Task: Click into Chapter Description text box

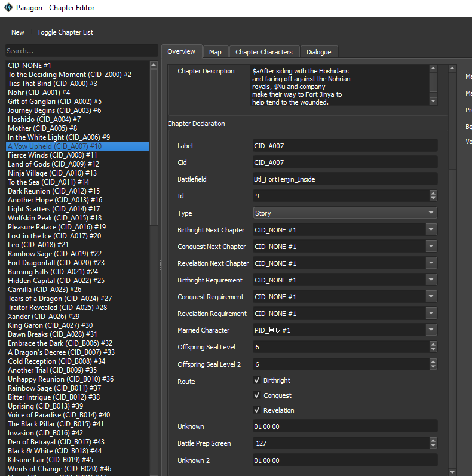Action: (x=339, y=85)
